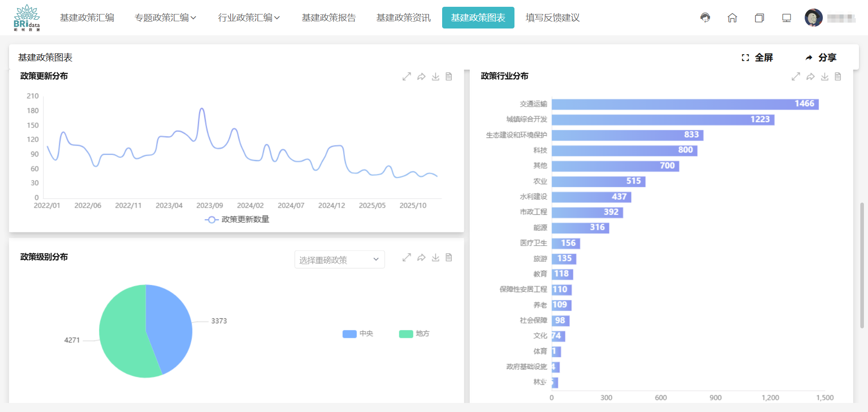Toggle 地方 legend in pie chart
This screenshot has width=868, height=412.
click(414, 334)
